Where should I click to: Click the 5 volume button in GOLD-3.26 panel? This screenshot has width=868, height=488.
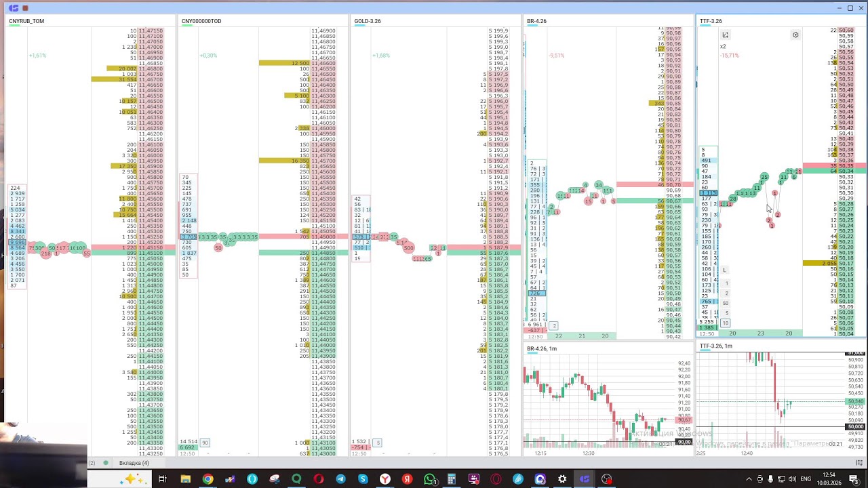point(378,443)
